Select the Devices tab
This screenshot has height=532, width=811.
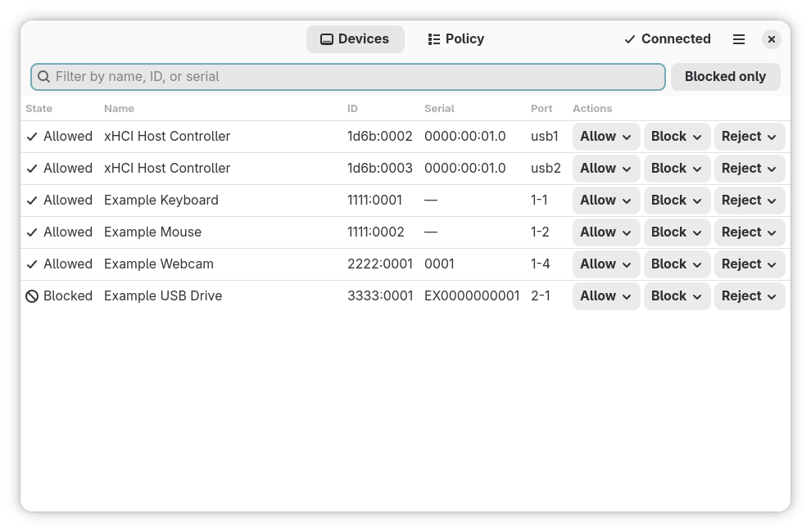coord(355,39)
